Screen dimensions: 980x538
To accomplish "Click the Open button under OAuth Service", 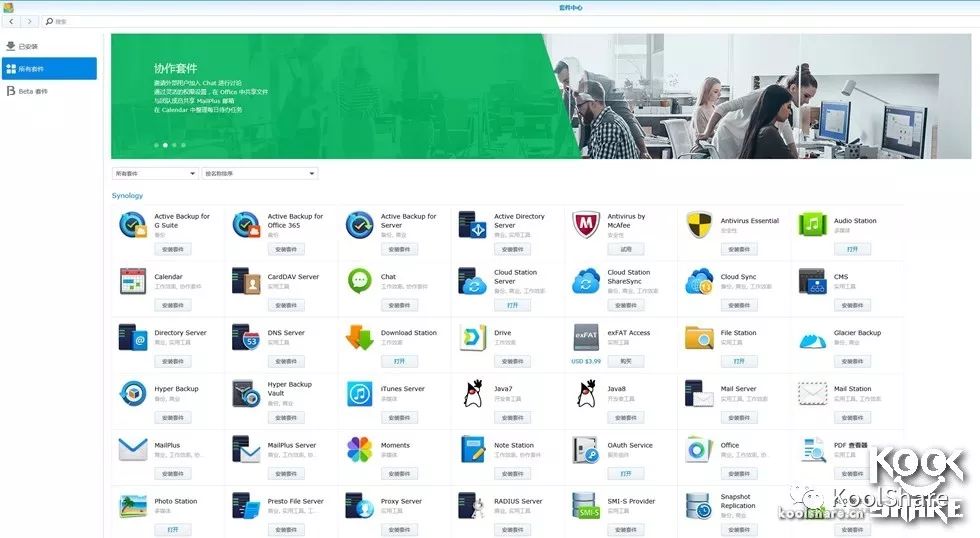I will coord(626,474).
